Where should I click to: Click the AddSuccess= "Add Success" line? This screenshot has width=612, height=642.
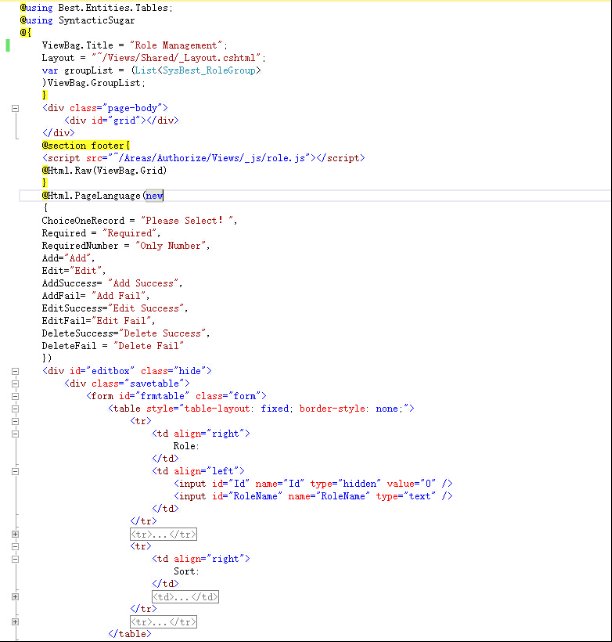112,283
